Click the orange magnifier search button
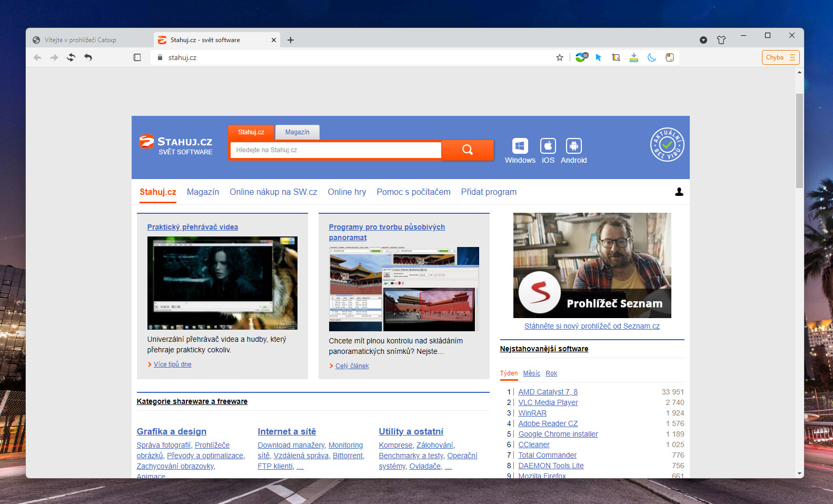833x504 pixels. (468, 150)
